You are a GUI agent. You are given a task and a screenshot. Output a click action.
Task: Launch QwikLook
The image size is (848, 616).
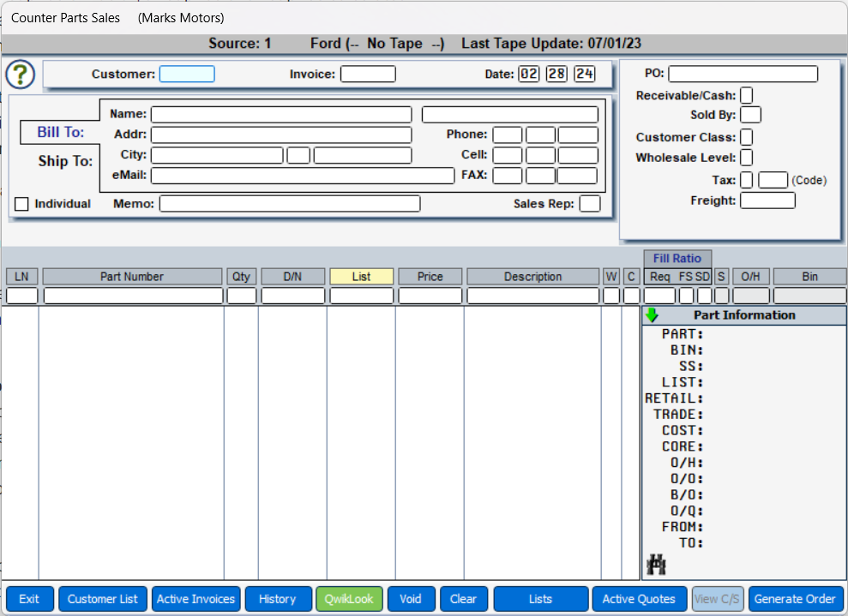(x=349, y=599)
